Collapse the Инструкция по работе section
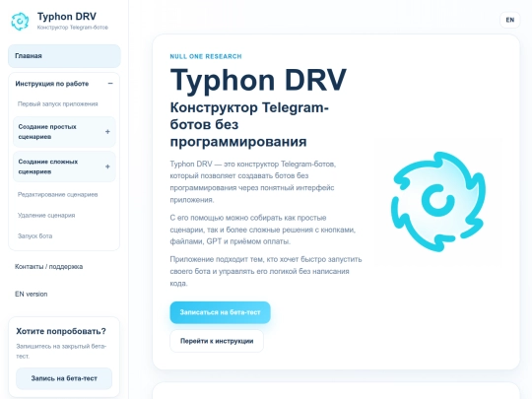532x399 pixels. (x=110, y=84)
